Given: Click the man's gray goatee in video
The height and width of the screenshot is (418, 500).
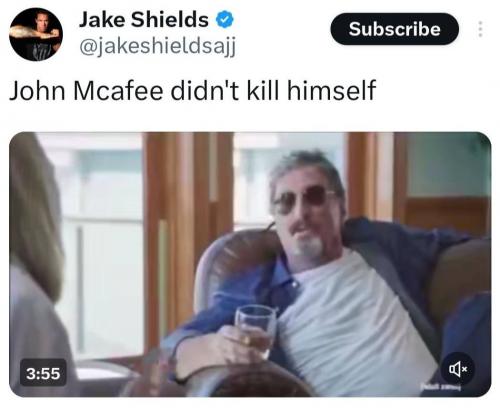Looking at the screenshot, I should pos(307,246).
